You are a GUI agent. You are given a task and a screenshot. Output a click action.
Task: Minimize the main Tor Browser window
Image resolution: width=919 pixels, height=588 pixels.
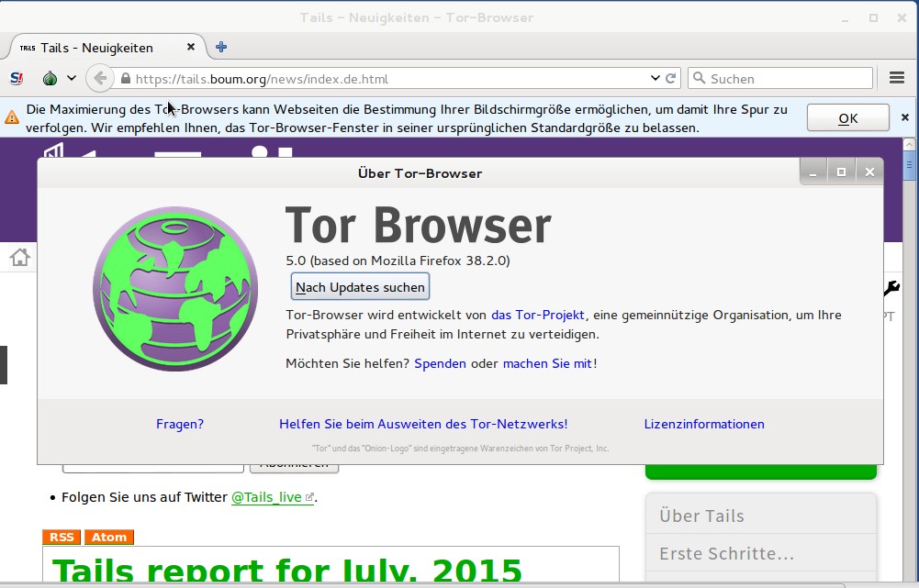tap(846, 18)
